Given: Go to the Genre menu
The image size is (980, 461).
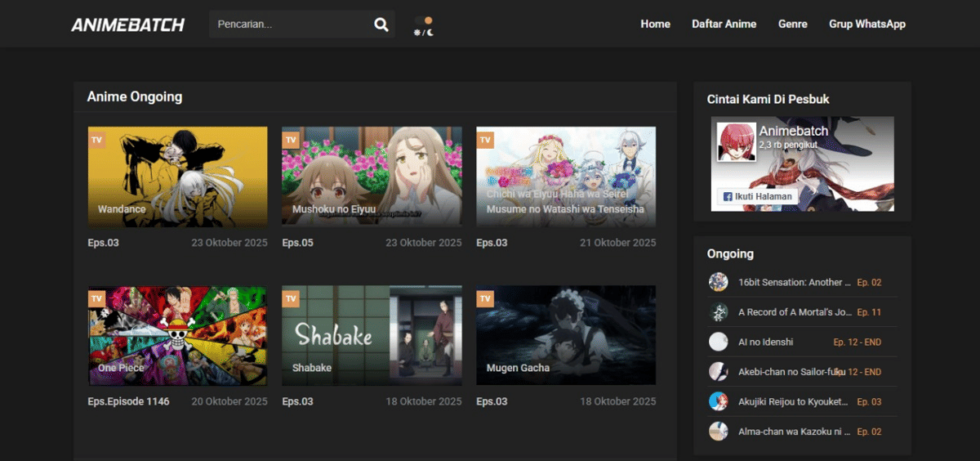Looking at the screenshot, I should pos(793,24).
